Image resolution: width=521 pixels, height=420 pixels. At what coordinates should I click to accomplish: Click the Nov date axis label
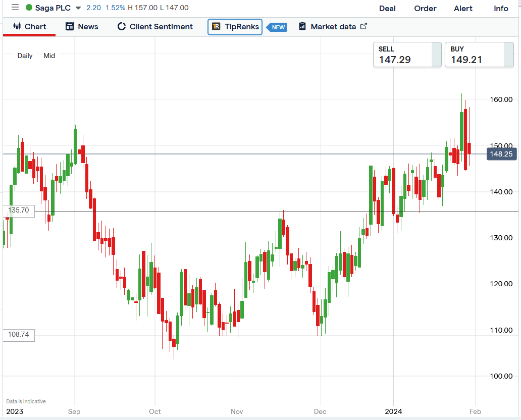237,411
